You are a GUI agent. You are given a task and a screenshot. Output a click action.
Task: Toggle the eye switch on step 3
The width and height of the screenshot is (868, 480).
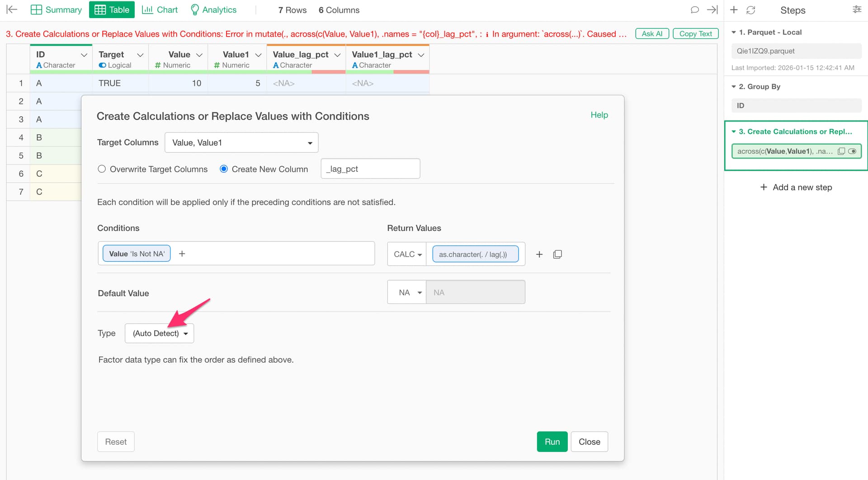852,151
